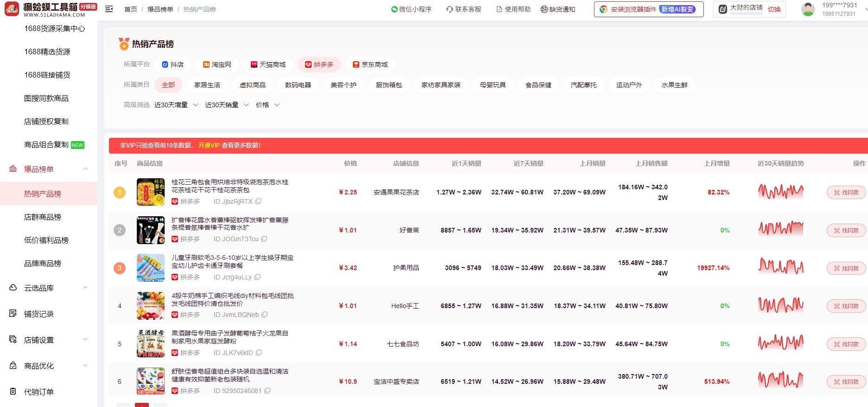868x407 pixels.
Task: Expand the 店铺设置 sidebar section
Action: tap(85, 340)
